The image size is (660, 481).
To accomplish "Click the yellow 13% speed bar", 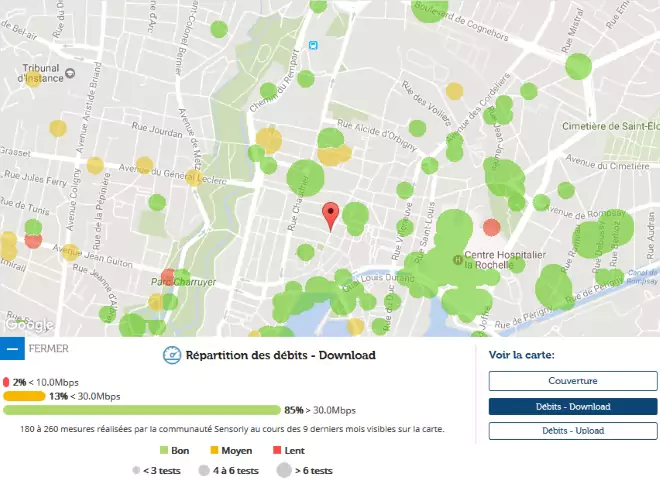I will click(24, 396).
